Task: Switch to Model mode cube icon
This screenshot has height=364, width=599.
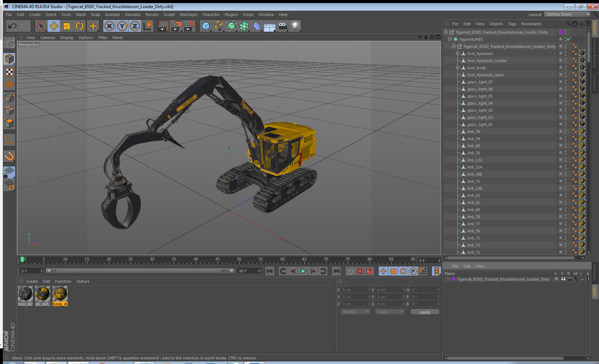Action: coord(9,59)
